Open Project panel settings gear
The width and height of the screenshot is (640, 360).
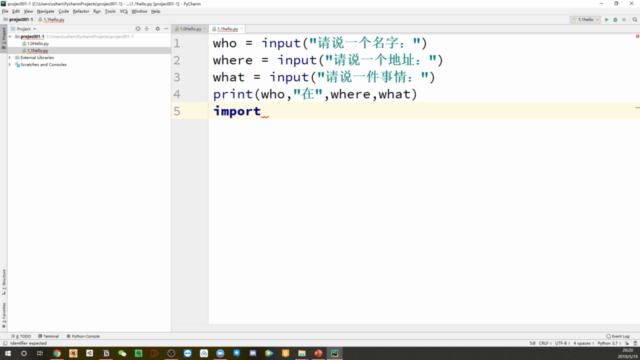tap(158, 29)
